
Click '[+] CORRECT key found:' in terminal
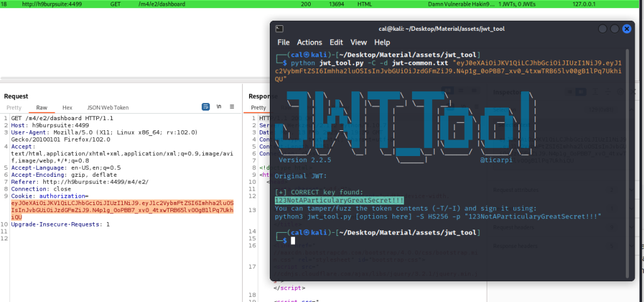point(319,193)
